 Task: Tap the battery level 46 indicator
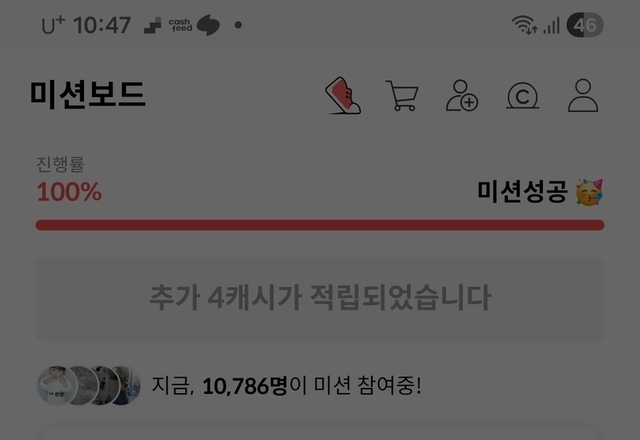[584, 25]
